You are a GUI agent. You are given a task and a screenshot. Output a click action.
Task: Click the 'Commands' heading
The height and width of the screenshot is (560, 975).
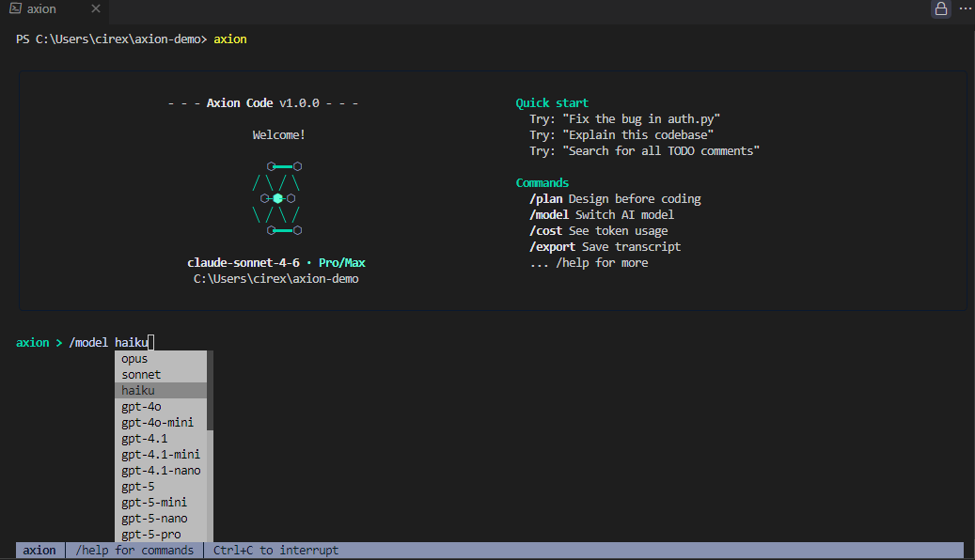[x=543, y=182]
